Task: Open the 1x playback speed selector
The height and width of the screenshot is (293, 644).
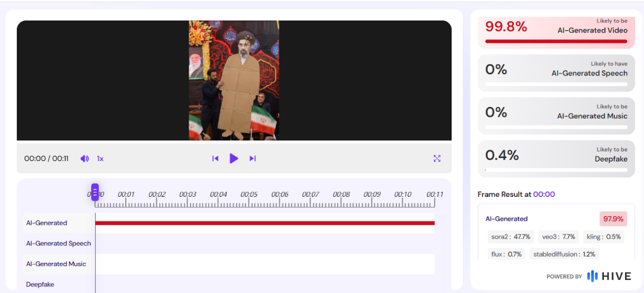Action: click(x=100, y=158)
